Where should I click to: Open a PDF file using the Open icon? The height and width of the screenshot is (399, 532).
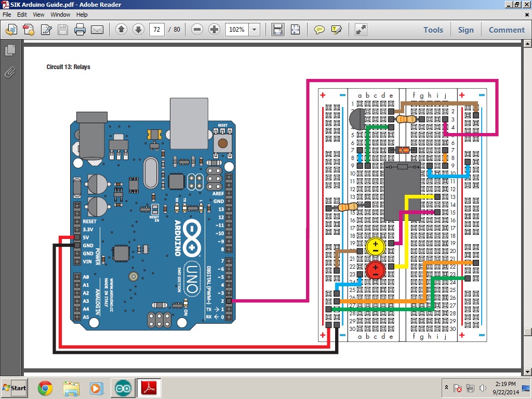pyautogui.click(x=10, y=30)
